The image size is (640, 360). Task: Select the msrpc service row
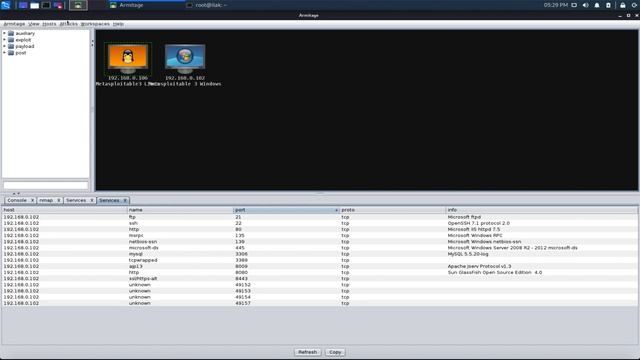click(x=319, y=236)
